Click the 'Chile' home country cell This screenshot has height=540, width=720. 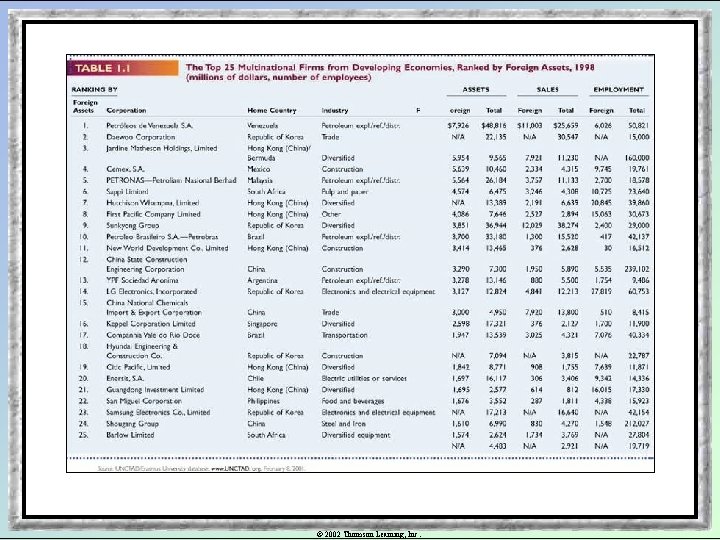tap(256, 378)
